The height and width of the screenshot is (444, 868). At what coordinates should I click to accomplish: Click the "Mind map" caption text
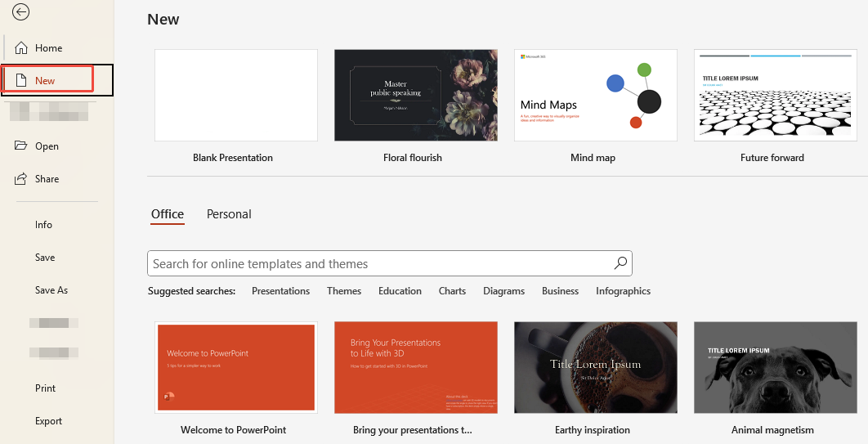coord(593,158)
